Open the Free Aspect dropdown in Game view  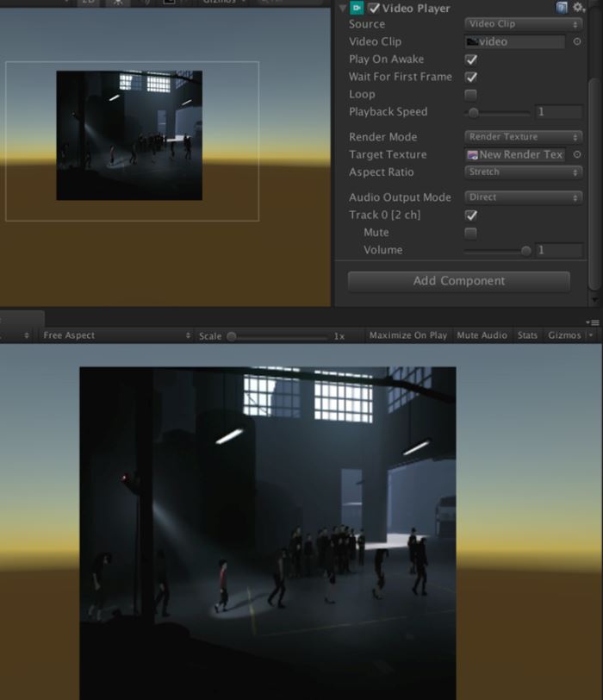[x=116, y=335]
